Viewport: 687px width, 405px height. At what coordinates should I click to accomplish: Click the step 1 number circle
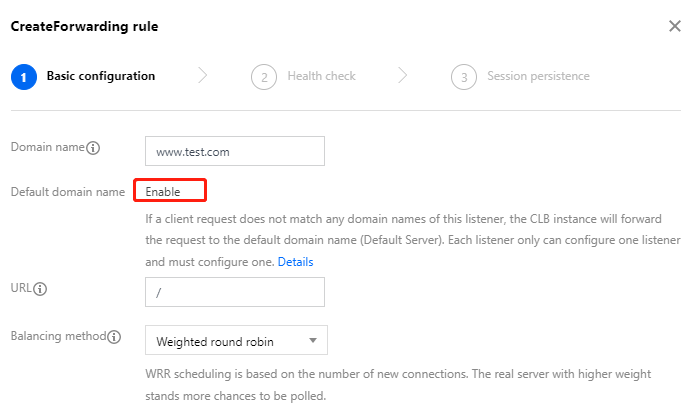pyautogui.click(x=23, y=76)
